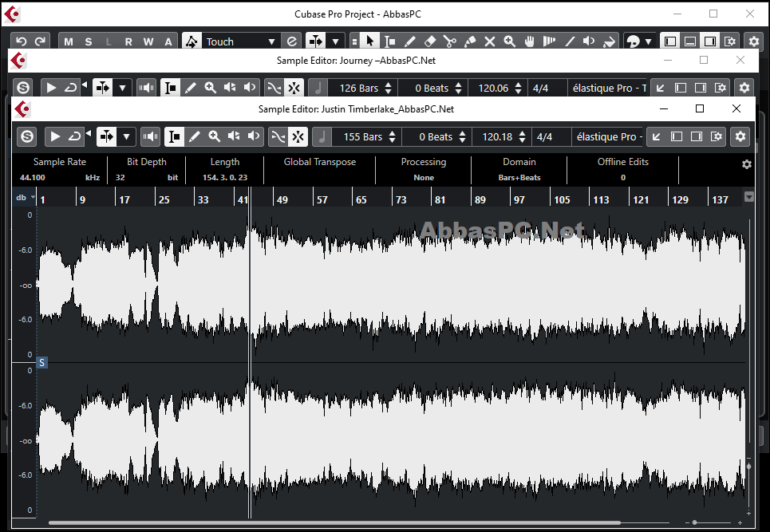
Task: Open Project window toolbar setup gear
Action: click(x=754, y=41)
